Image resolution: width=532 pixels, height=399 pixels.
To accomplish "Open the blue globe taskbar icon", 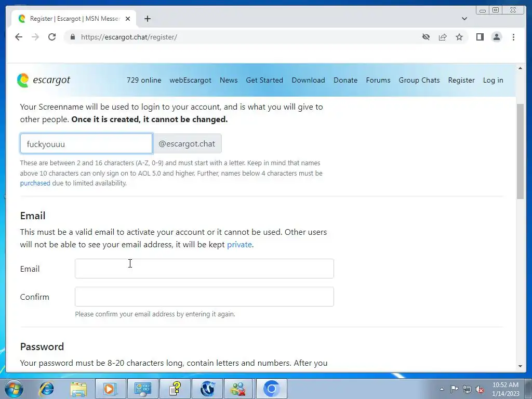I will [207, 389].
